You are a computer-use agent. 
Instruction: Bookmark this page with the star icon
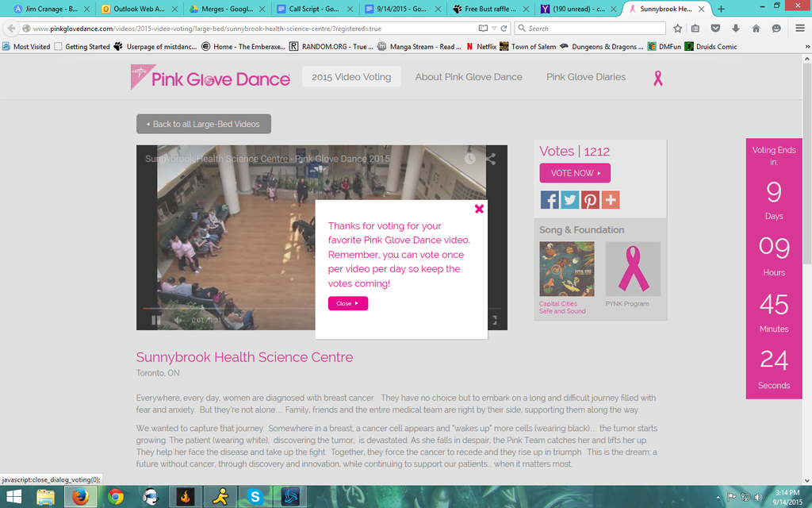click(677, 29)
